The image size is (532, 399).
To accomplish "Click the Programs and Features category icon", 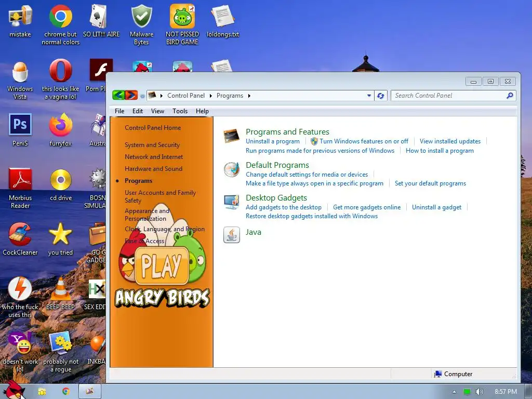I will pyautogui.click(x=232, y=137).
